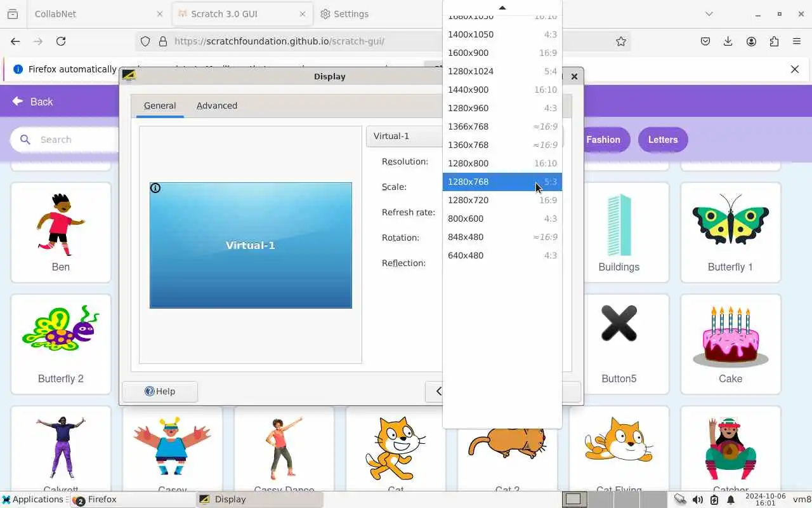The width and height of the screenshot is (812, 508).
Task: Pick 1366x768 resolution entry
Action: (502, 126)
